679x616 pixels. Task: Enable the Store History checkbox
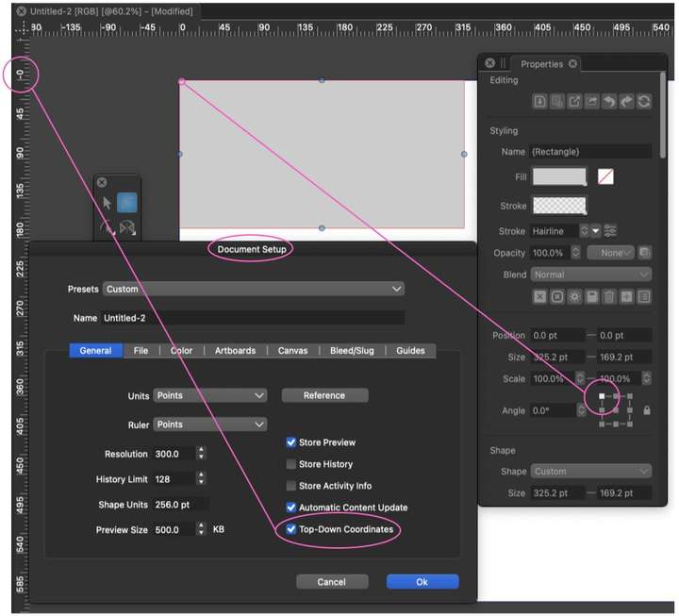tap(291, 464)
